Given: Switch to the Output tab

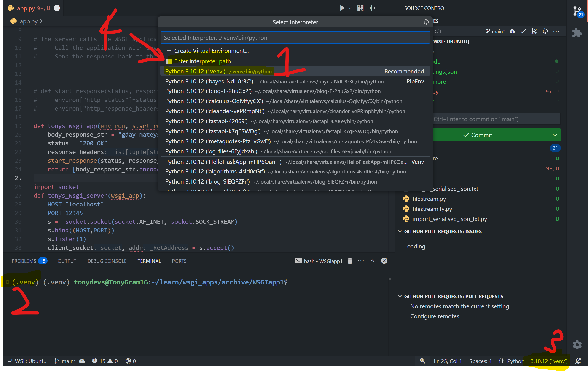Looking at the screenshot, I should 67,261.
